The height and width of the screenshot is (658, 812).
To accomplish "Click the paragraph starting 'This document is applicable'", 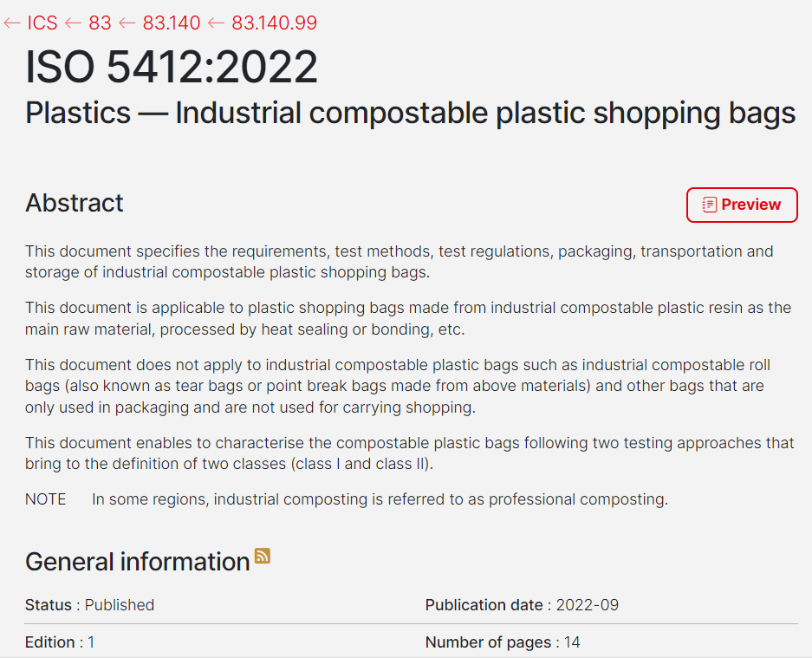I will pyautogui.click(x=407, y=318).
